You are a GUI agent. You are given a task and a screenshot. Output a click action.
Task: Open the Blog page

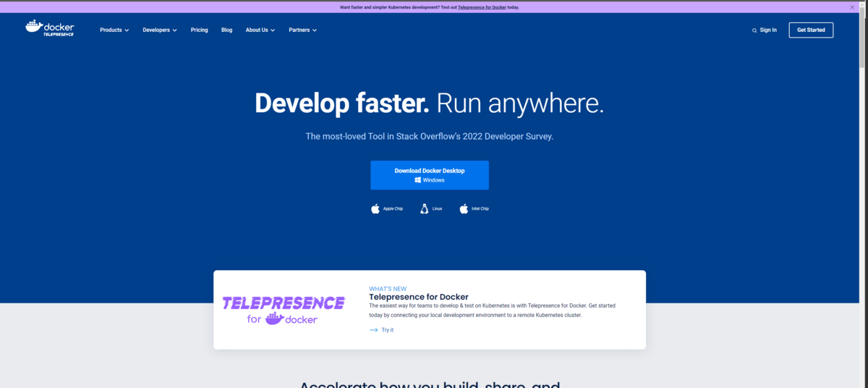[x=227, y=30]
